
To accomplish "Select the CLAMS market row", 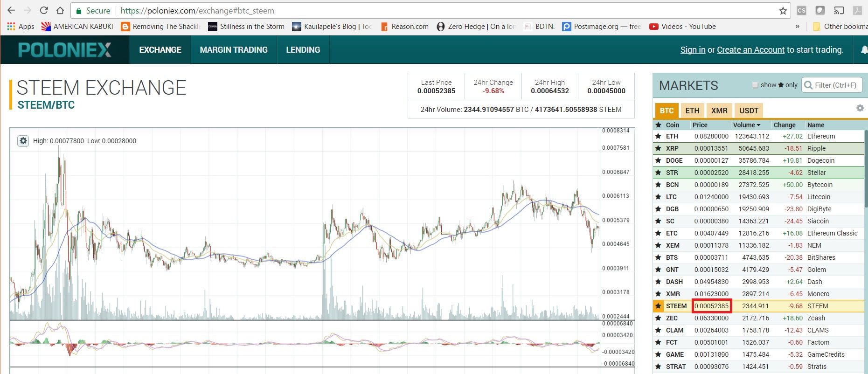I will [758, 330].
